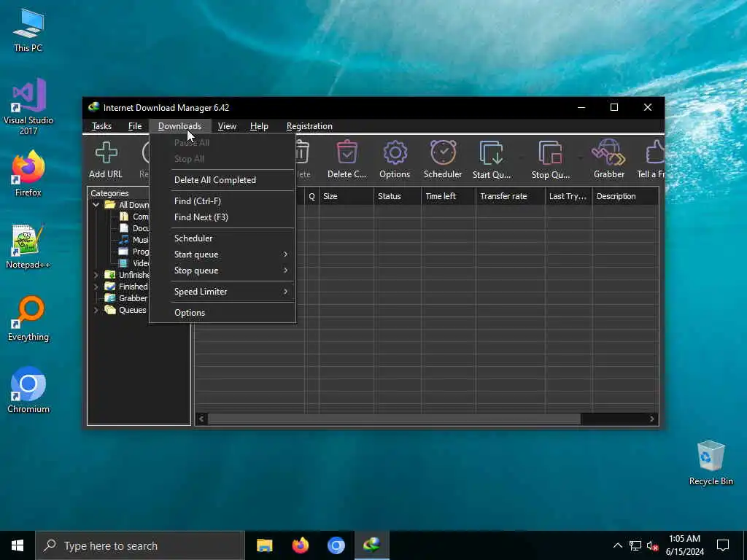Click the Q column header
Screen dimensions: 747x560
click(311, 196)
